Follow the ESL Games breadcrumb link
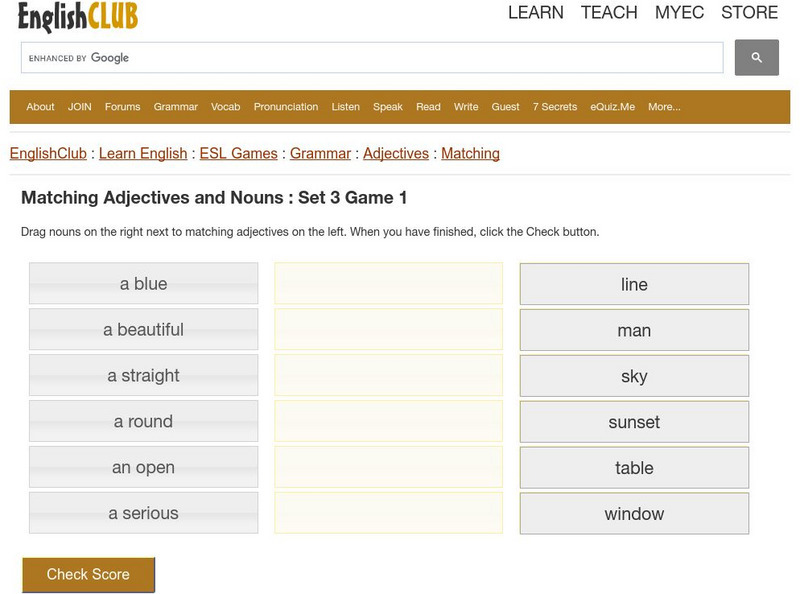The height and width of the screenshot is (594, 800). coord(239,153)
